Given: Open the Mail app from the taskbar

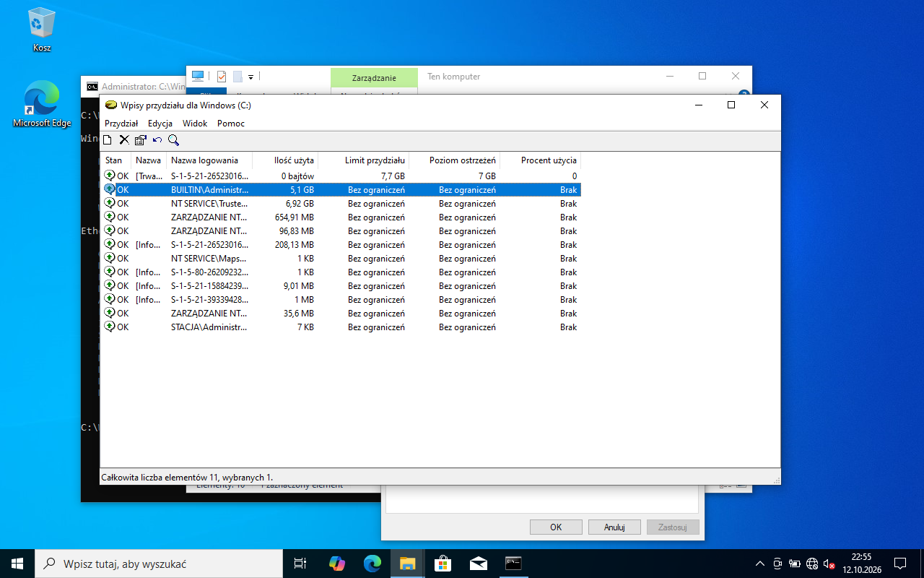Looking at the screenshot, I should [478, 564].
